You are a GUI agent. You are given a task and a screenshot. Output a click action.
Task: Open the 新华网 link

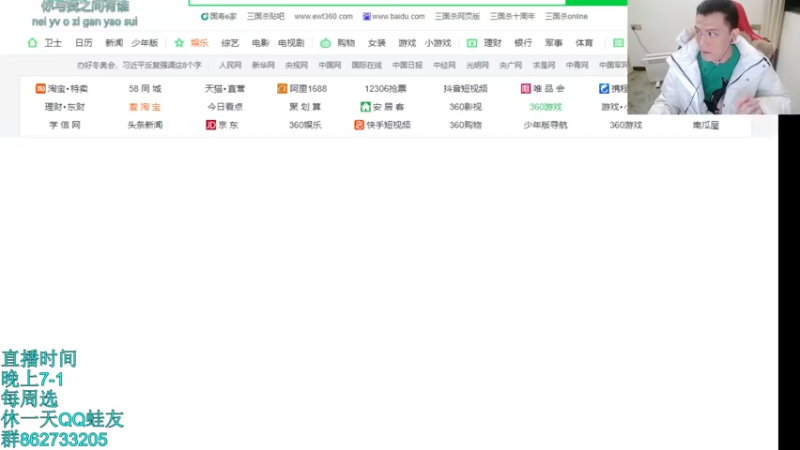(263, 65)
